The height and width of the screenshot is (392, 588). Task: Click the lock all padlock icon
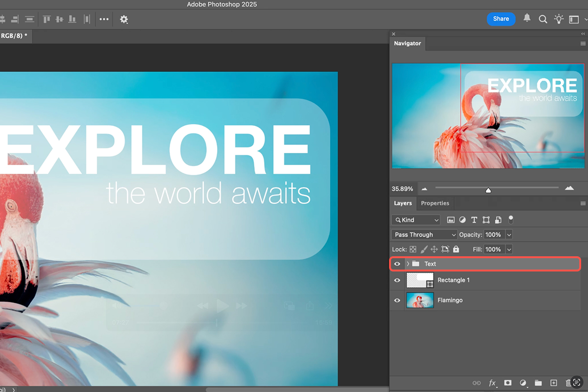pyautogui.click(x=456, y=249)
